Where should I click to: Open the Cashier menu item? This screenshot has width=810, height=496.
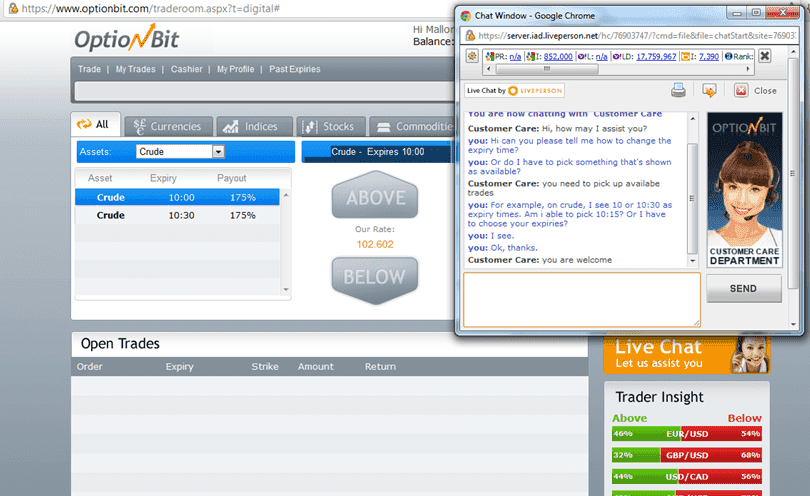click(186, 69)
